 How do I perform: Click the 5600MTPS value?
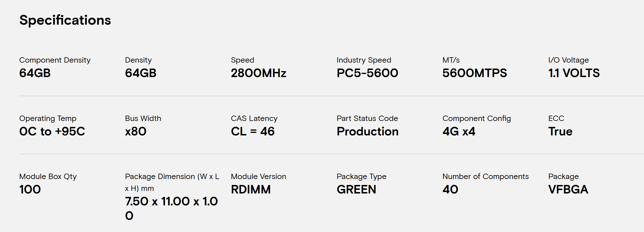click(474, 73)
